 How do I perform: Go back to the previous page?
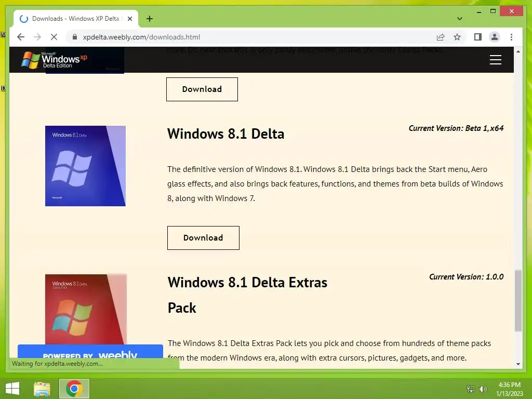[21, 37]
